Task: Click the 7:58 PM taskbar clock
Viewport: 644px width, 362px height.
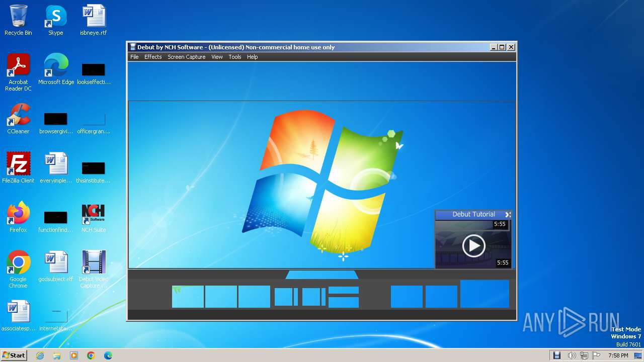Action: tap(618, 355)
